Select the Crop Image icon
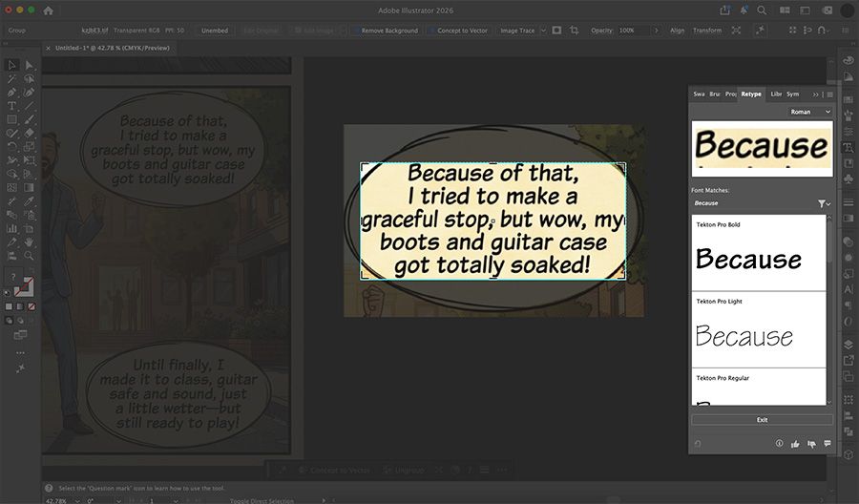The height and width of the screenshot is (504, 859). 575,31
